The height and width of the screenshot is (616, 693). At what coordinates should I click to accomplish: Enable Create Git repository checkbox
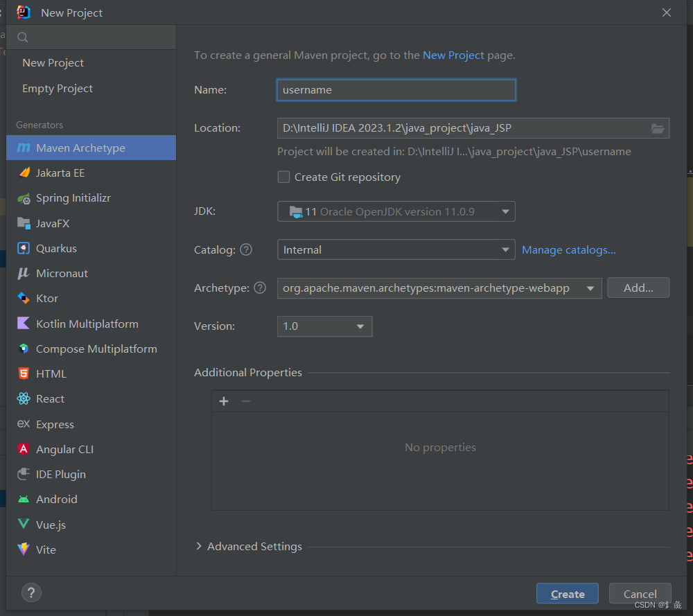point(283,177)
